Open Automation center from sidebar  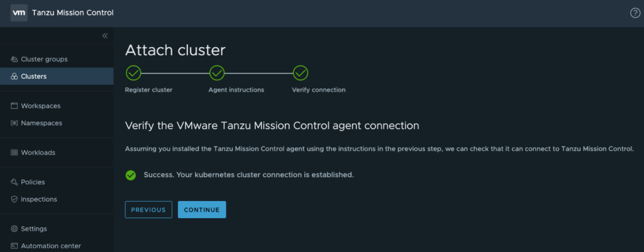coord(50,246)
